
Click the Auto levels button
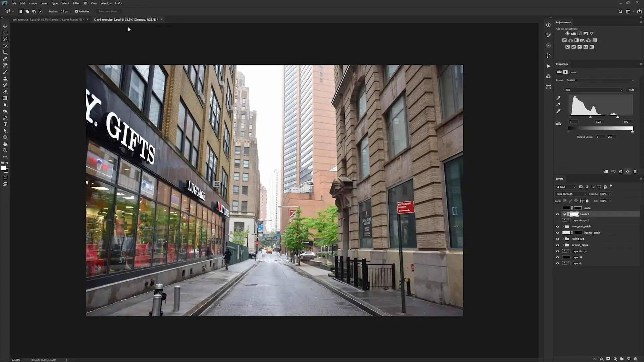click(631, 90)
